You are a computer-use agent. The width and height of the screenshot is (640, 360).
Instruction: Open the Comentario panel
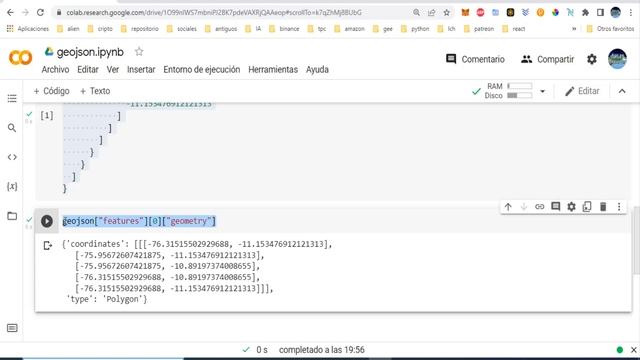tap(475, 59)
